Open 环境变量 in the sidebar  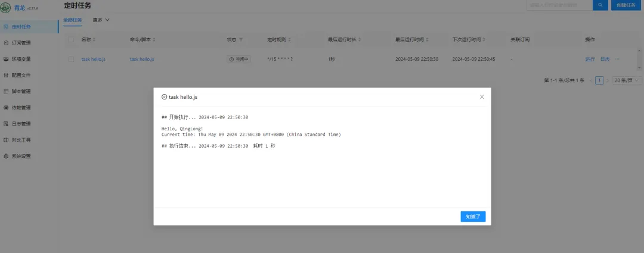21,59
